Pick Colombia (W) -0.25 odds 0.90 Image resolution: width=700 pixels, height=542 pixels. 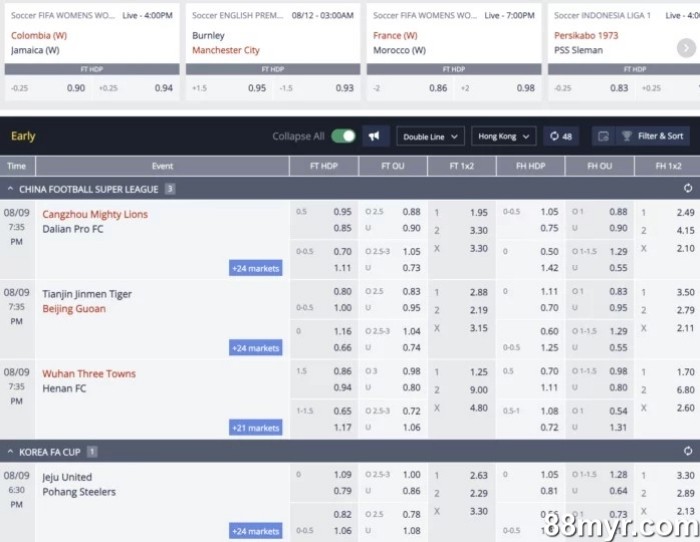(x=48, y=88)
